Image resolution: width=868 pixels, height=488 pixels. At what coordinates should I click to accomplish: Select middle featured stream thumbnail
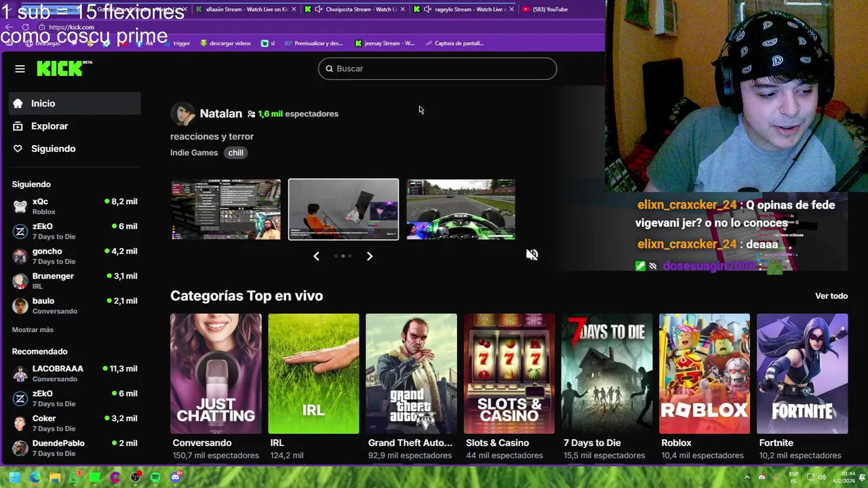[344, 209]
